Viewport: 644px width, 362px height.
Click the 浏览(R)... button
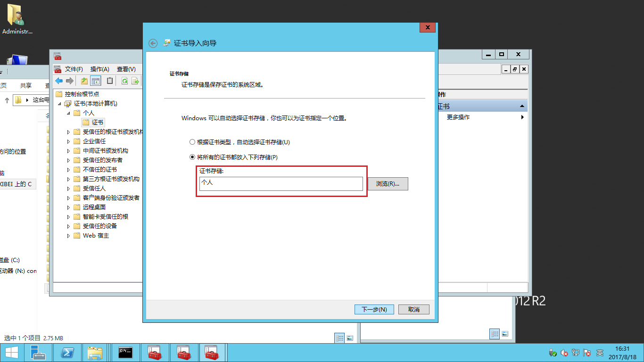coord(388,184)
